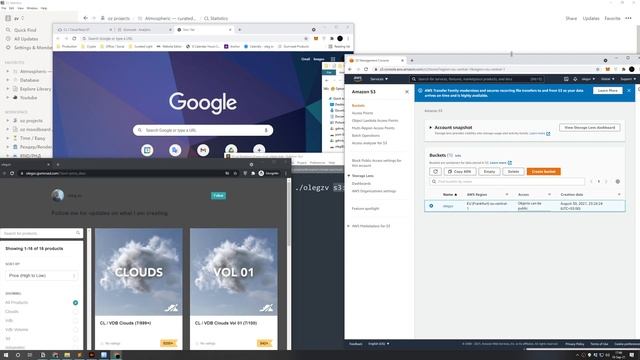Open the Sort by Price dropdown on Gumroad

pos(42,276)
